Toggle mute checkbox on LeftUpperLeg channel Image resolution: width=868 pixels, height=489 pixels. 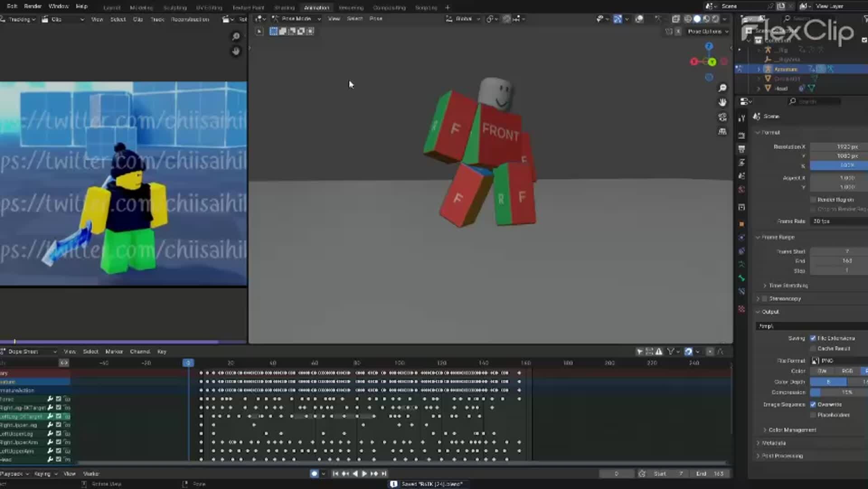58,433
